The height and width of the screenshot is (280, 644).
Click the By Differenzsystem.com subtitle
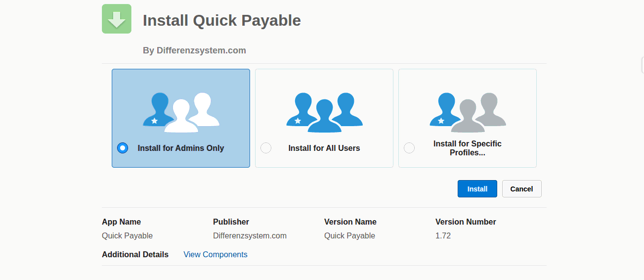tap(194, 50)
